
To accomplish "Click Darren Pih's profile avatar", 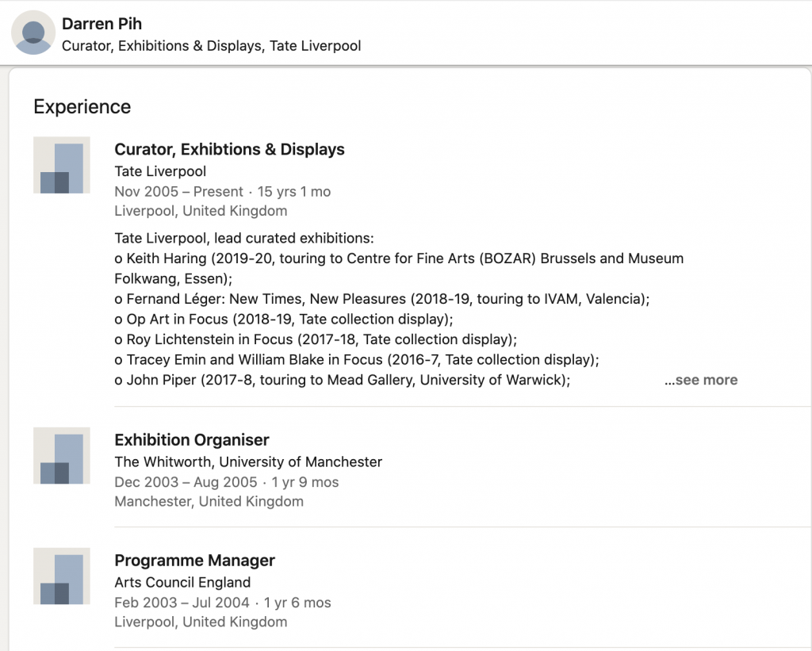I will click(x=33, y=33).
